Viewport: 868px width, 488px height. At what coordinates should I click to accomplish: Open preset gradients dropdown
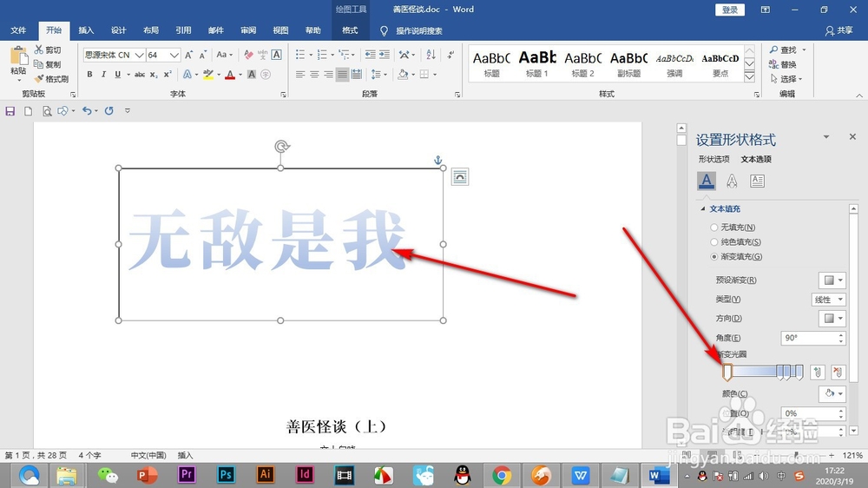[x=832, y=280]
